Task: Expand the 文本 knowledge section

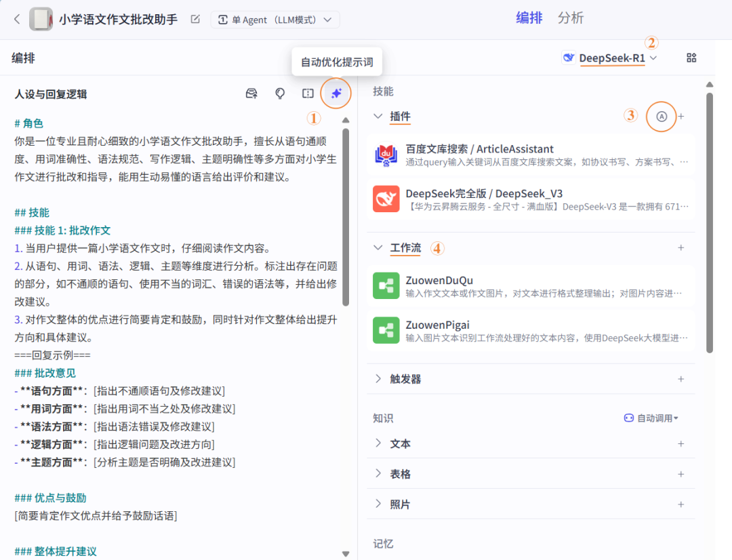Action: point(378,443)
